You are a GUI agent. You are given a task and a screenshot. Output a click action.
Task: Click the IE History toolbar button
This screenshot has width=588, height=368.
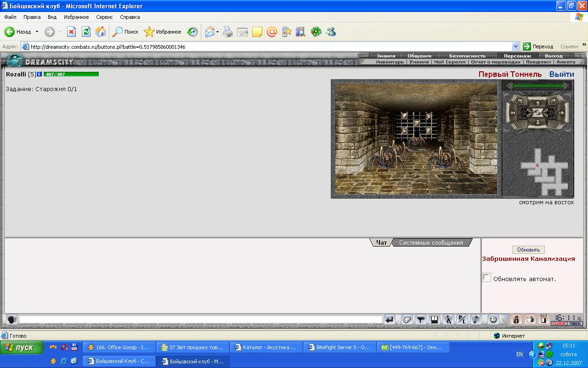click(x=192, y=32)
